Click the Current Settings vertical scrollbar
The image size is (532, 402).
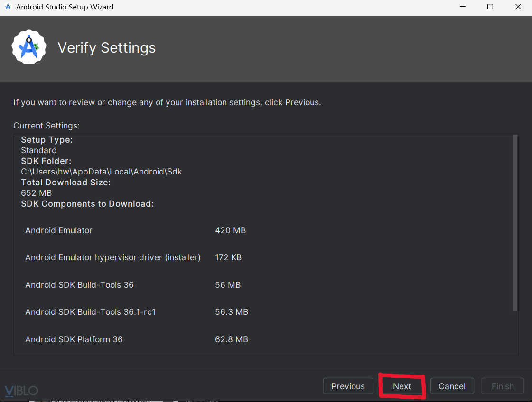[x=514, y=223]
